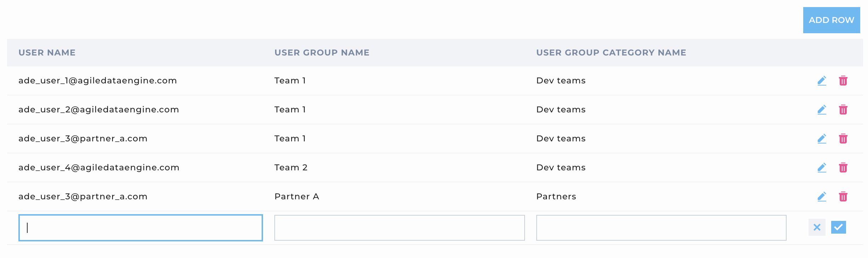Screen dimensions: 868x258
Task: Delete ade_user_3 row in Team 1 group
Action: pyautogui.click(x=843, y=139)
